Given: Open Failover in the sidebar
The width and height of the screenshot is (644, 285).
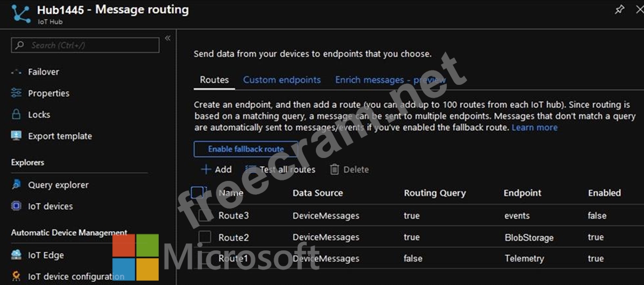Looking at the screenshot, I should coord(43,72).
